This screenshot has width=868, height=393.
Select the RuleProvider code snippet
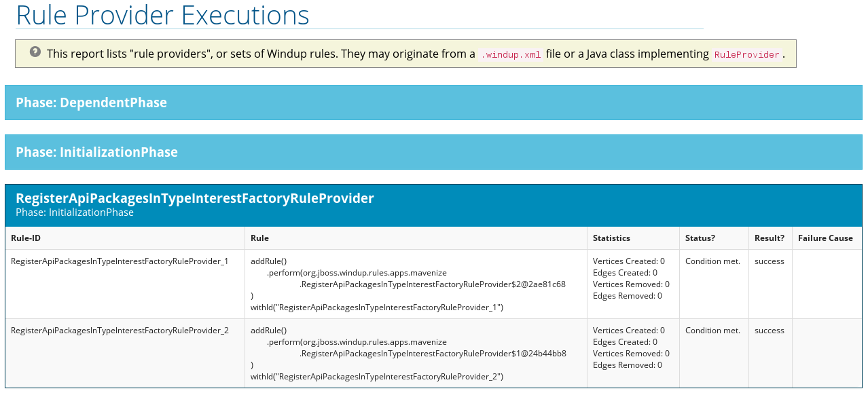[x=746, y=54]
